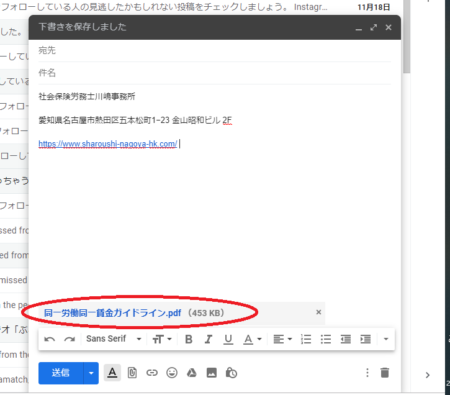Open the emoji picker
450x395 pixels.
click(x=172, y=373)
